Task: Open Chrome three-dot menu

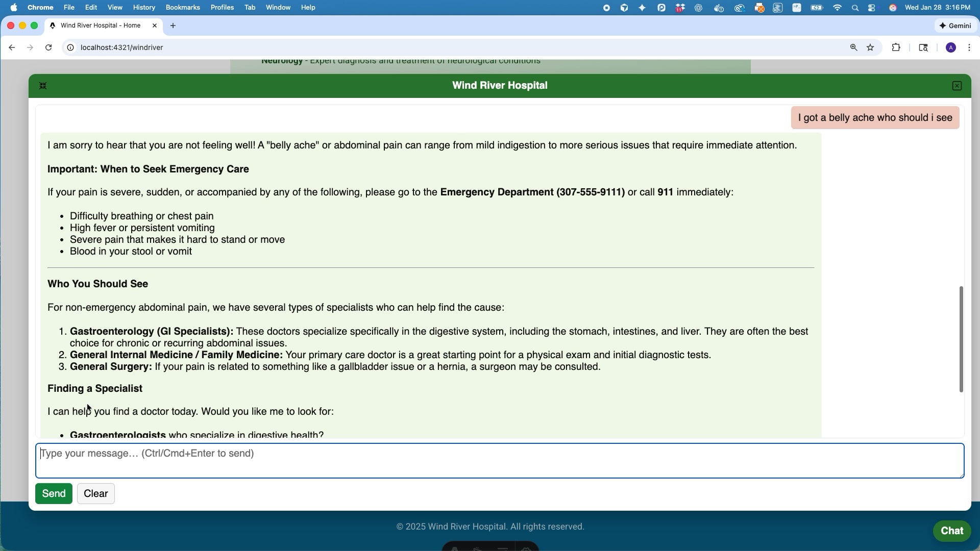Action: [x=969, y=47]
